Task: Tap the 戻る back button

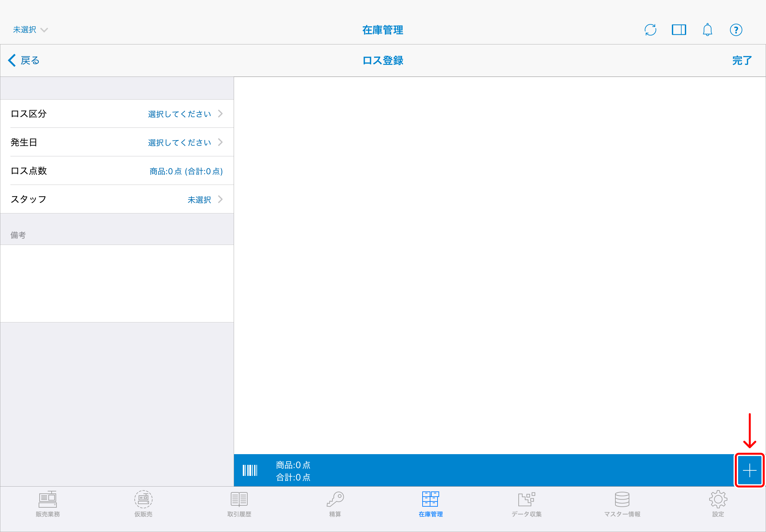Action: tap(24, 61)
